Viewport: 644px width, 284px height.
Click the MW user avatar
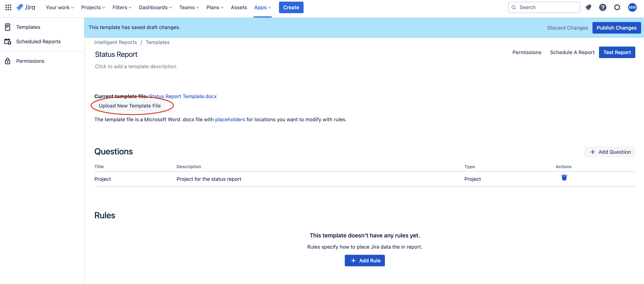(632, 7)
